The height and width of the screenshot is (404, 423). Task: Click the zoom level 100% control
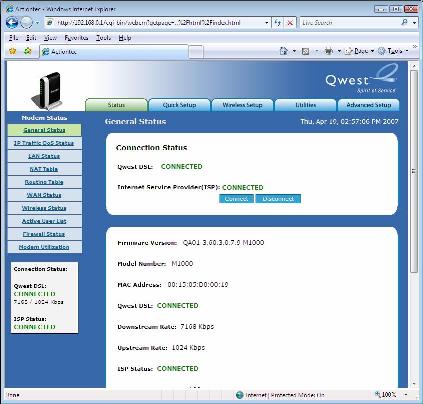pyautogui.click(x=386, y=395)
